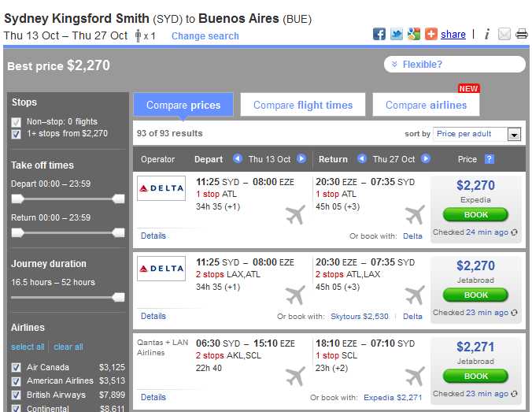532x412 pixels.
Task: Print the page with printer icon
Action: tap(522, 34)
